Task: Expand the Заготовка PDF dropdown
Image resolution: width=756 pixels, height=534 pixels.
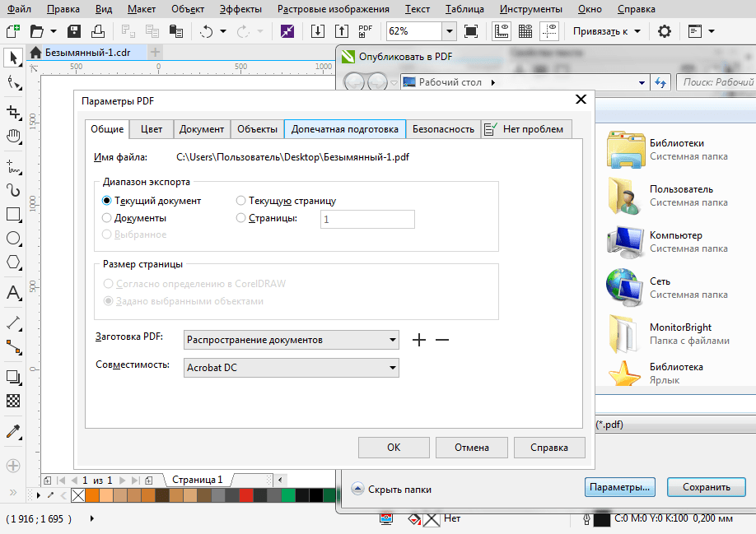Action: click(x=292, y=340)
